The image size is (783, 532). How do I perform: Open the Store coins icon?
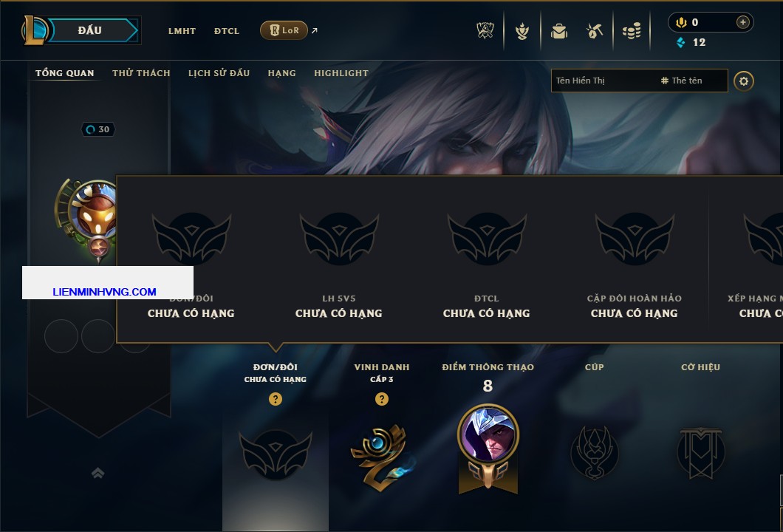point(632,31)
